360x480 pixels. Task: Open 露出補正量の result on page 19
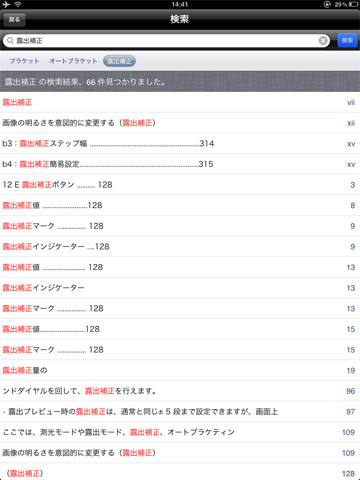tap(180, 371)
